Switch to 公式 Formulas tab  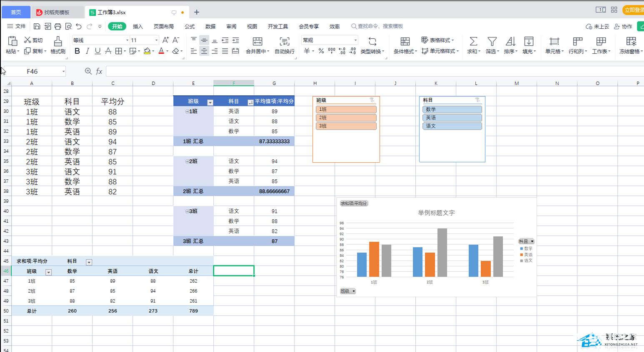(190, 26)
